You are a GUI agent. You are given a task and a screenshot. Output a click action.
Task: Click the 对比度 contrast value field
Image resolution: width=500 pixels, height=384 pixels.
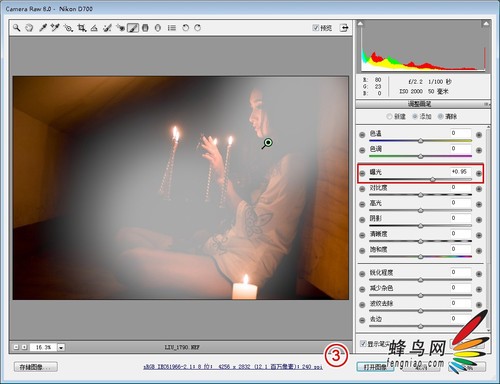[x=461, y=187]
